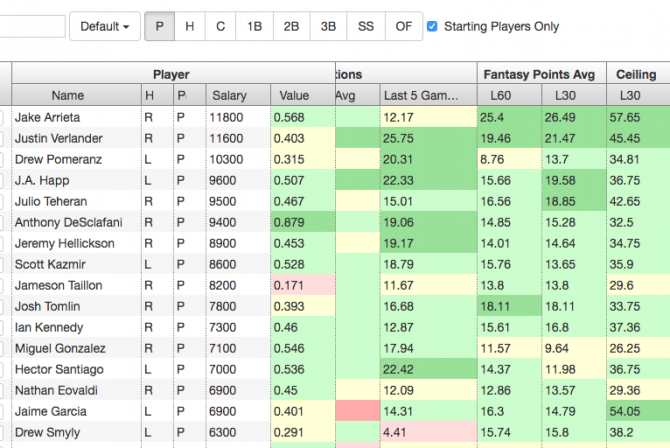Select the OF position filter
Screen dimensions: 670x448
point(404,27)
